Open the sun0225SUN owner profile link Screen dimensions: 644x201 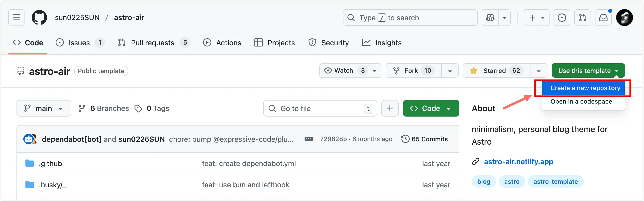[x=77, y=17]
